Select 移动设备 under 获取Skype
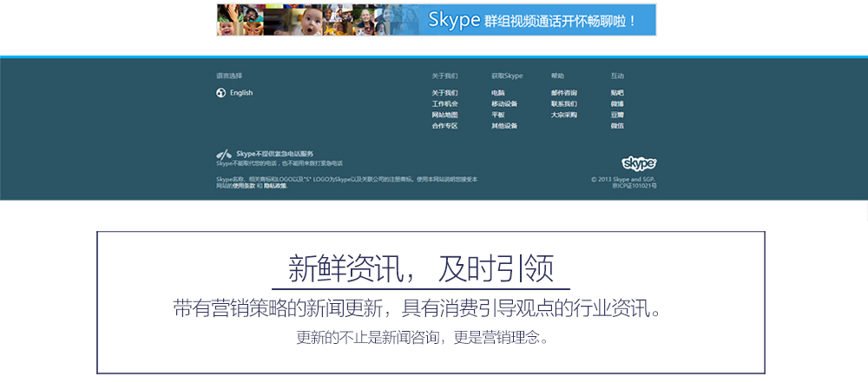This screenshot has height=383, width=868. pyautogui.click(x=504, y=104)
